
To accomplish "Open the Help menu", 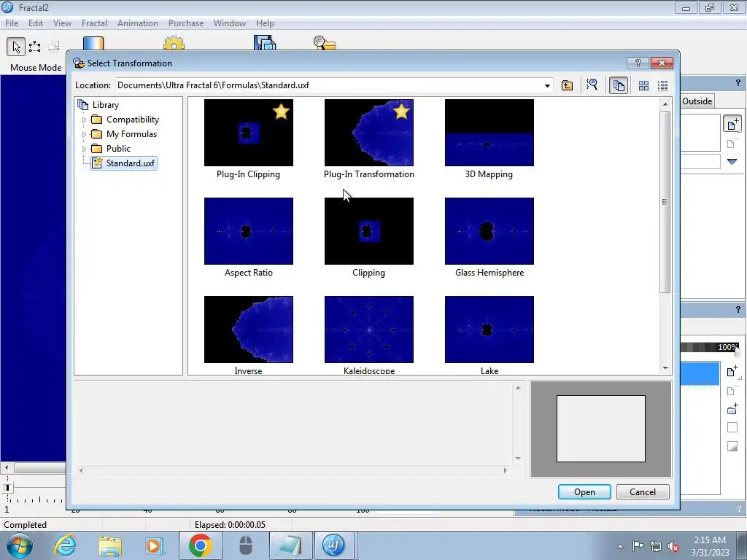I will (x=265, y=23).
